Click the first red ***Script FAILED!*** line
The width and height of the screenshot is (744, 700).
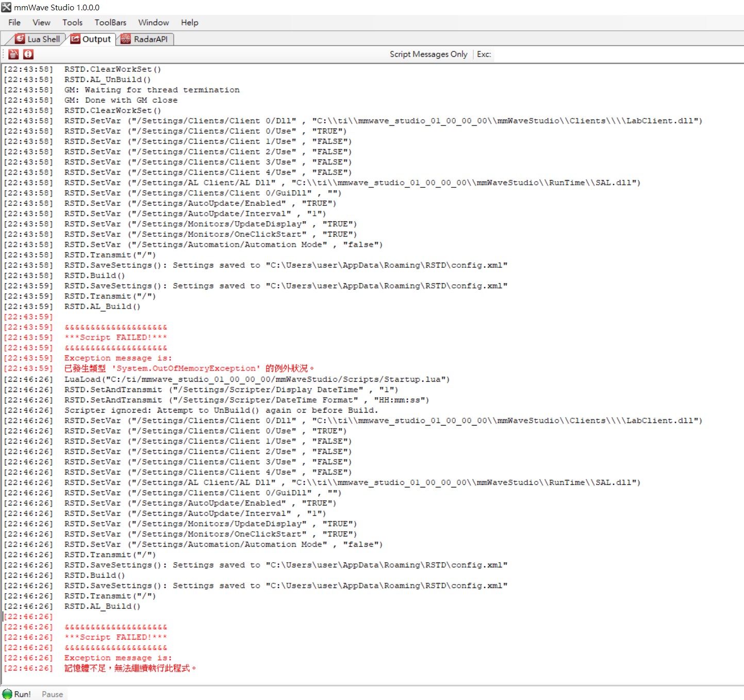click(115, 337)
